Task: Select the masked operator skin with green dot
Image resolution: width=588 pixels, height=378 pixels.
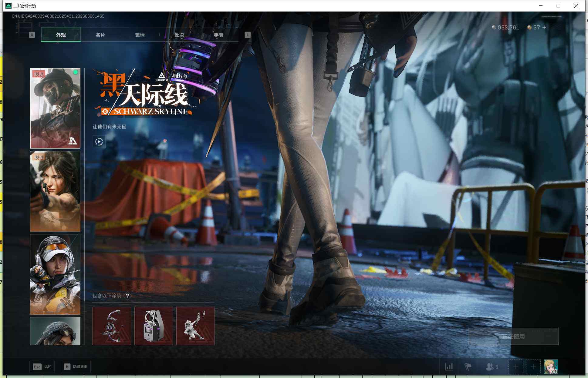Action: [x=55, y=108]
